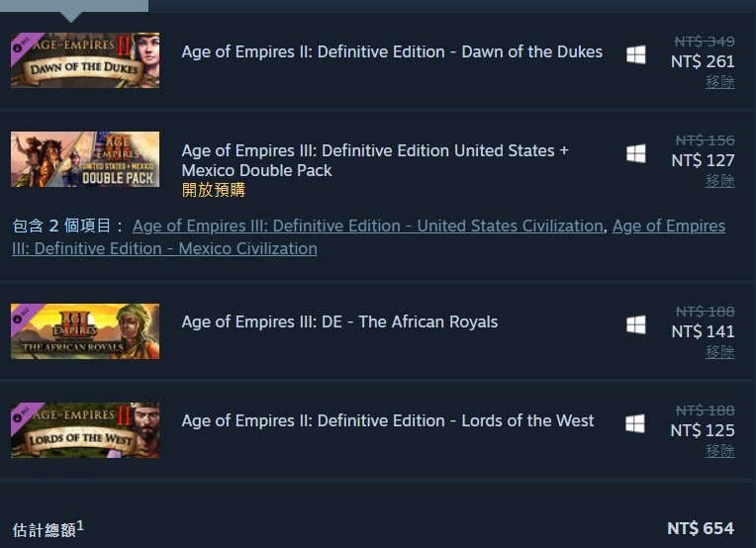Open Dawn of the Dukes banner thumbnail
The height and width of the screenshot is (548, 756).
pyautogui.click(x=85, y=60)
